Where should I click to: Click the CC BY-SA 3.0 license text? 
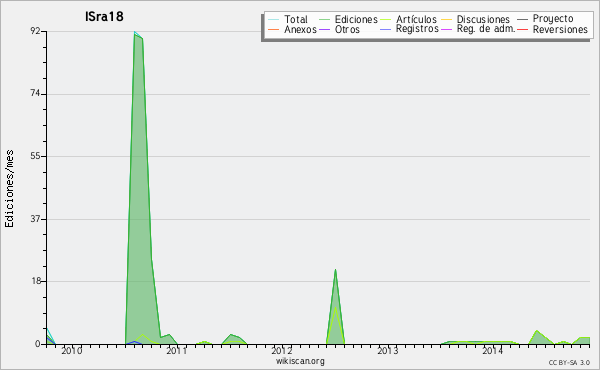(569, 363)
